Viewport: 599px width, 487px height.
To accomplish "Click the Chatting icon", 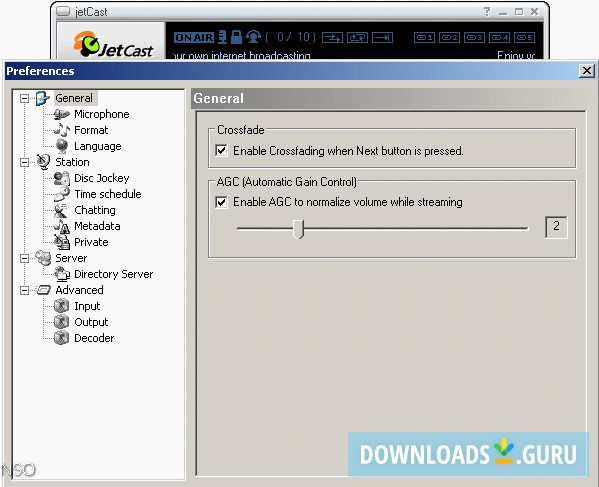I will point(62,210).
